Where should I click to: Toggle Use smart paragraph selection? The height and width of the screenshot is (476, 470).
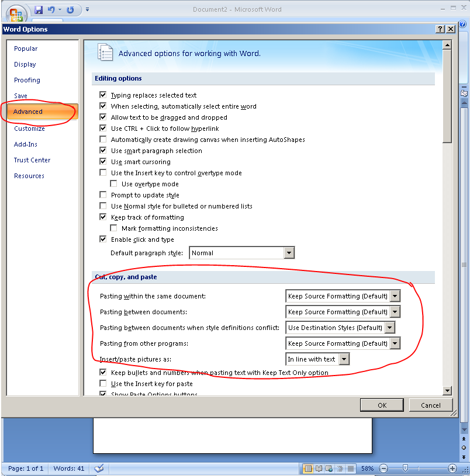pyautogui.click(x=103, y=150)
